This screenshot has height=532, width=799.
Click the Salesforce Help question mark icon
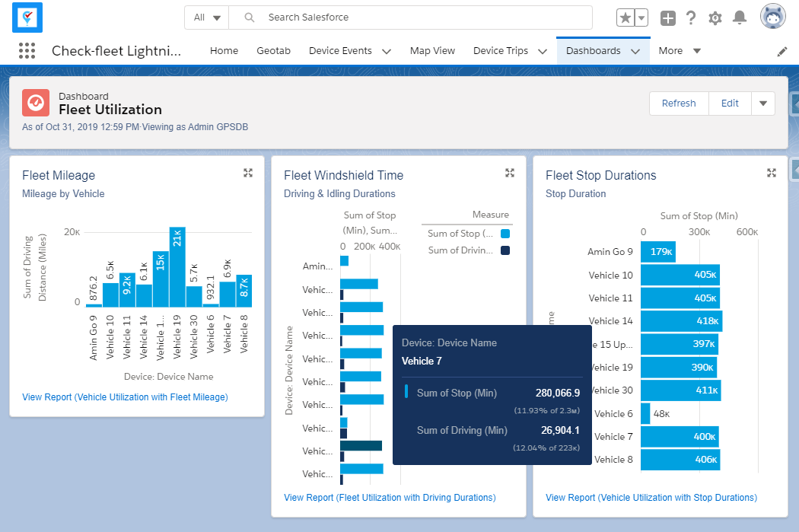[691, 18]
